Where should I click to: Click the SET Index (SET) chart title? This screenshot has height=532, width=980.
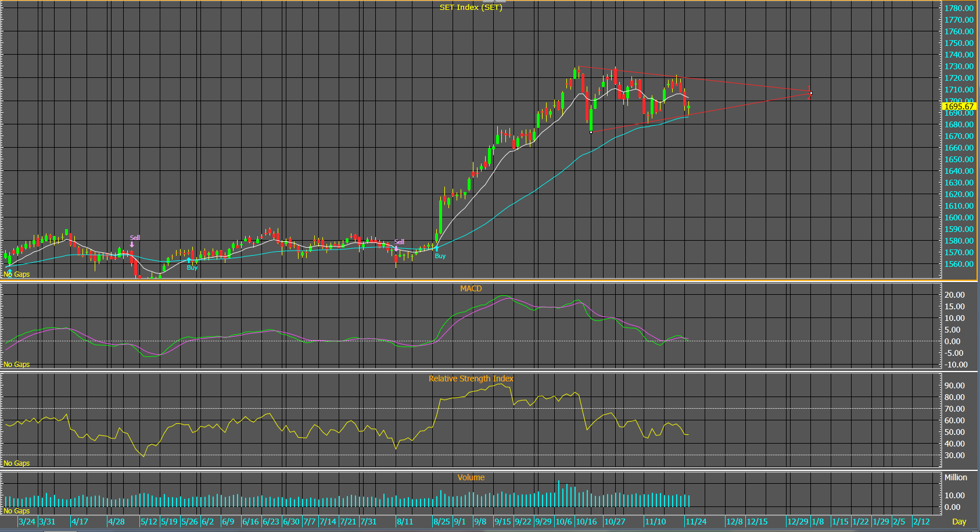(471, 8)
